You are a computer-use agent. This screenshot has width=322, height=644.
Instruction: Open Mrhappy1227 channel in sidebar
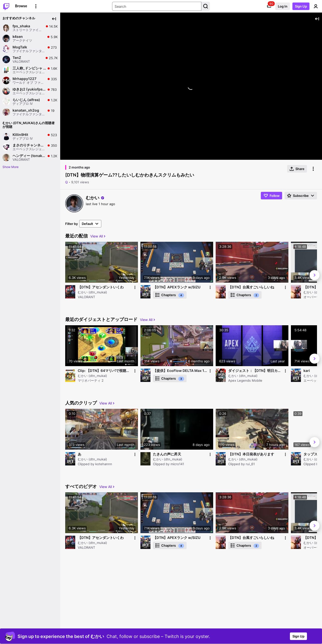click(x=30, y=80)
